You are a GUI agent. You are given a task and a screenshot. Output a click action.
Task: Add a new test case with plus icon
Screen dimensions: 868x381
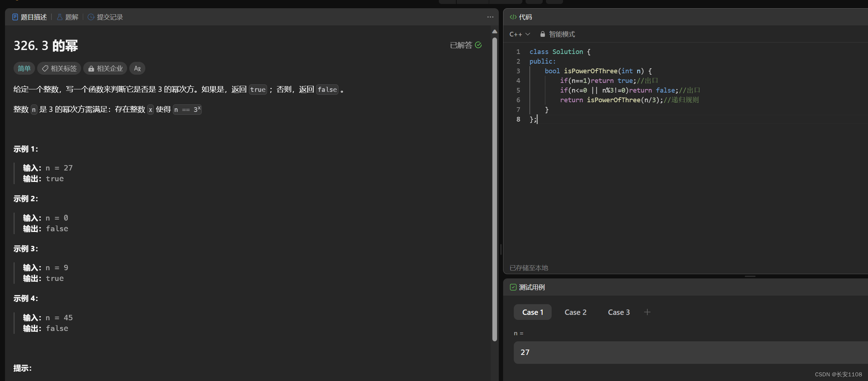coord(647,312)
